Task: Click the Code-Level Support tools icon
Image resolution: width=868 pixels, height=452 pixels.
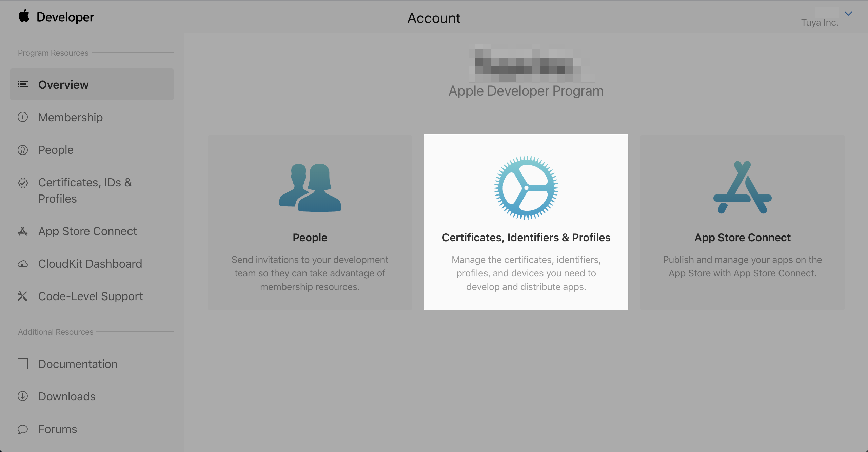Action: coord(23,296)
